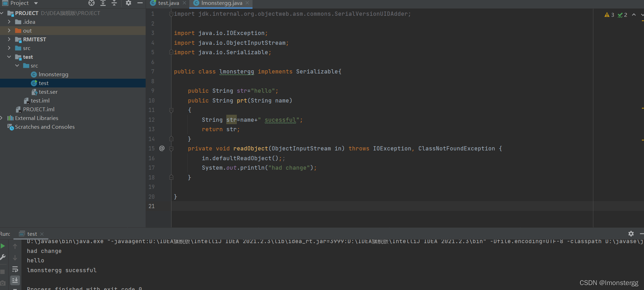Screen dimensions: 644x290
Task: Select the lmonstergg.java editor tab
Action: (221, 3)
